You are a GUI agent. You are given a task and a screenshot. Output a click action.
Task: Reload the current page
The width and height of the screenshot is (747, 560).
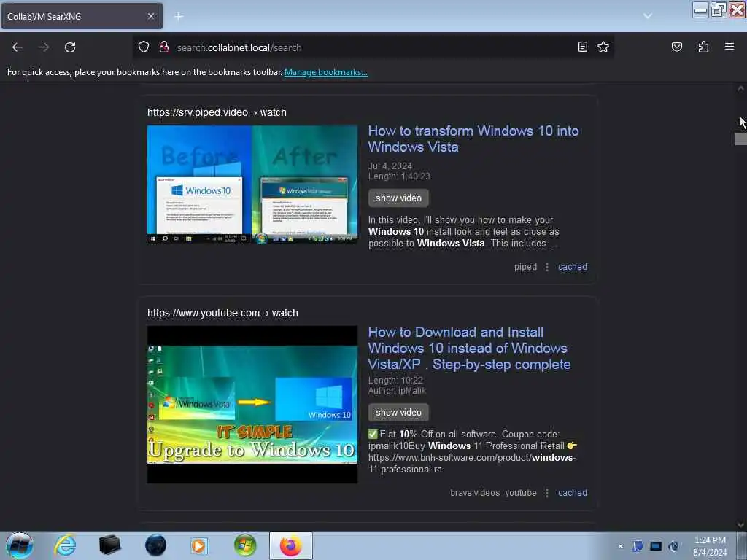point(70,47)
